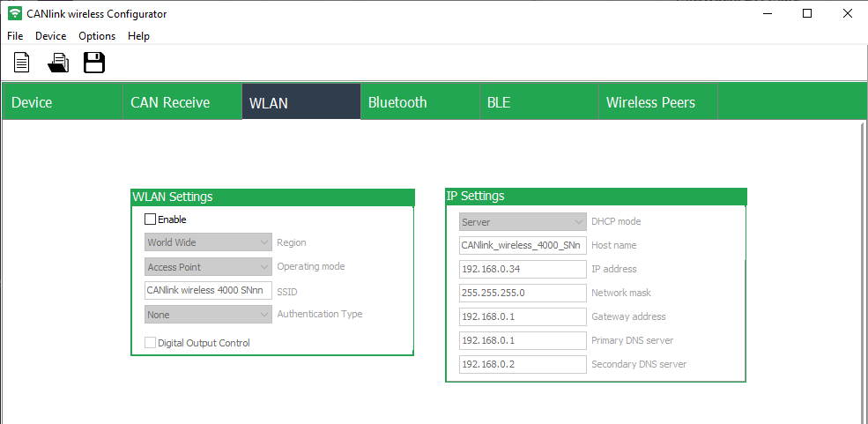Toggle the Digital Output Control checkbox
This screenshot has width=868, height=424.
pyautogui.click(x=150, y=343)
